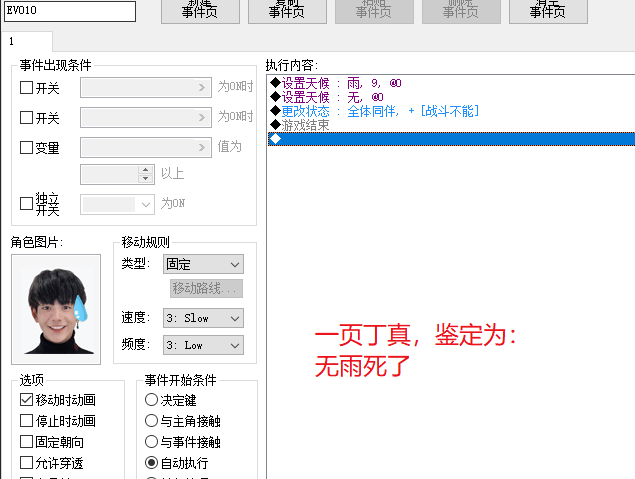Enable the 变量 variable condition checkbox
This screenshot has width=635, height=479.
(x=26, y=147)
